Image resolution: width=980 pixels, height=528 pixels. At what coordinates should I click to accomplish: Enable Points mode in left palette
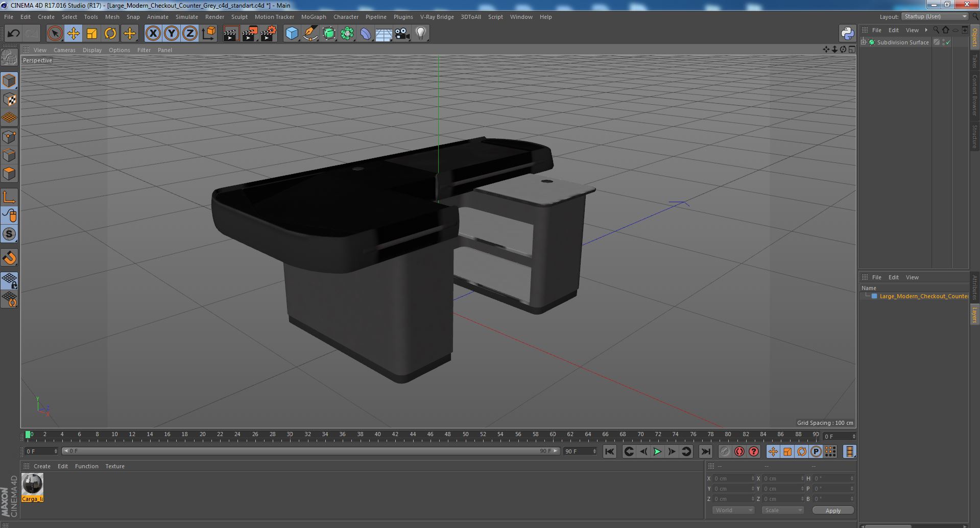[10, 137]
